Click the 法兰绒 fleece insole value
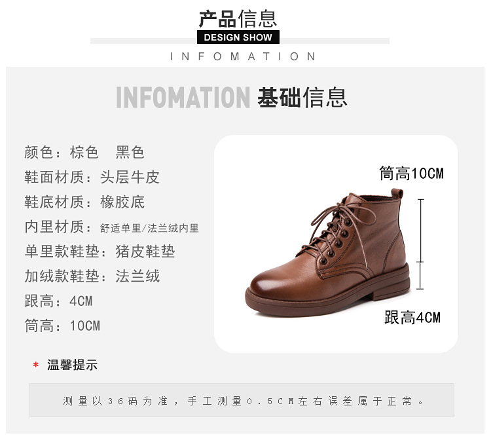Screen dimensions: 491x448 click(x=137, y=276)
